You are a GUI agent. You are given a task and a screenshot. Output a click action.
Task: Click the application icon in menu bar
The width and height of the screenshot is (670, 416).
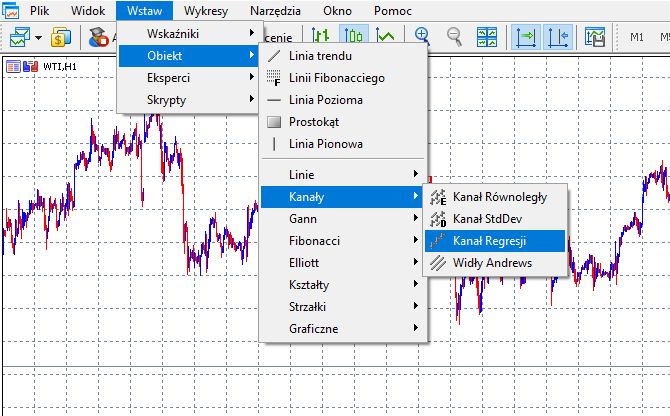(10, 10)
